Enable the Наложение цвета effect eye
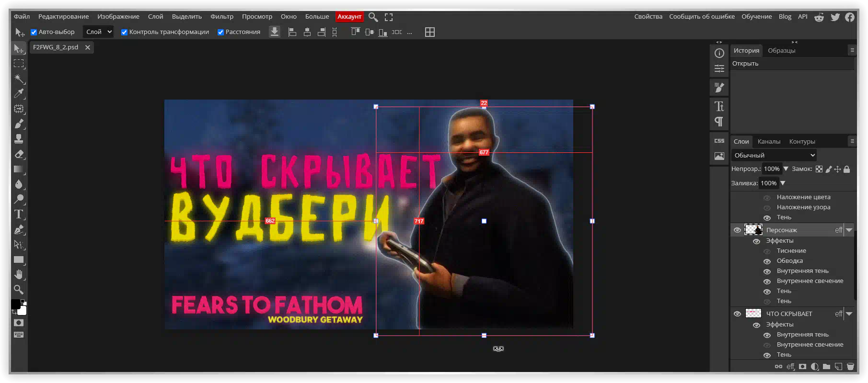The width and height of the screenshot is (868, 383). pyautogui.click(x=767, y=198)
